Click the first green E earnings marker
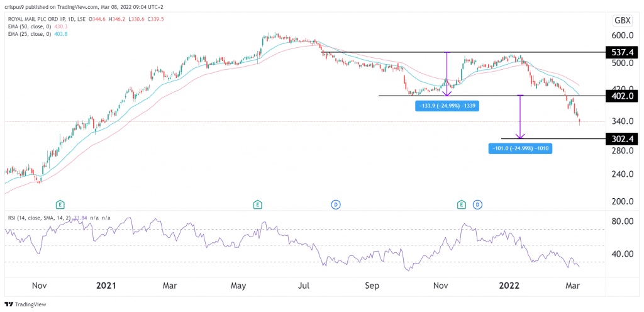Image resolution: width=644 pixels, height=312 pixels. tap(61, 204)
